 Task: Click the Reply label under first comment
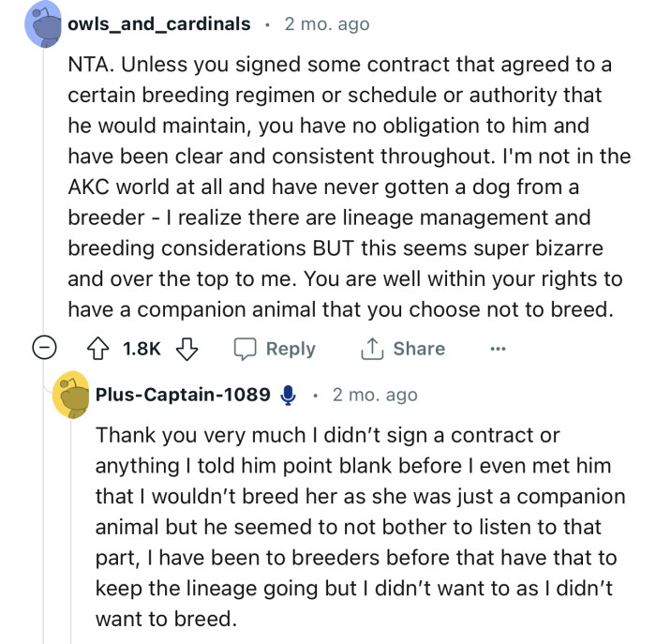[x=291, y=349]
